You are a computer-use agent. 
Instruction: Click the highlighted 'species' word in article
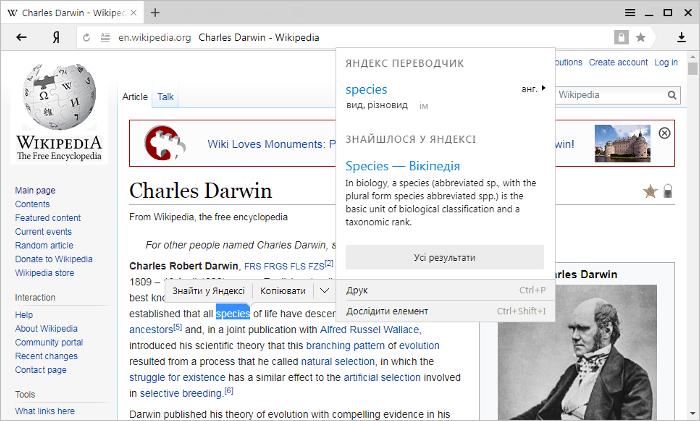coord(233,314)
